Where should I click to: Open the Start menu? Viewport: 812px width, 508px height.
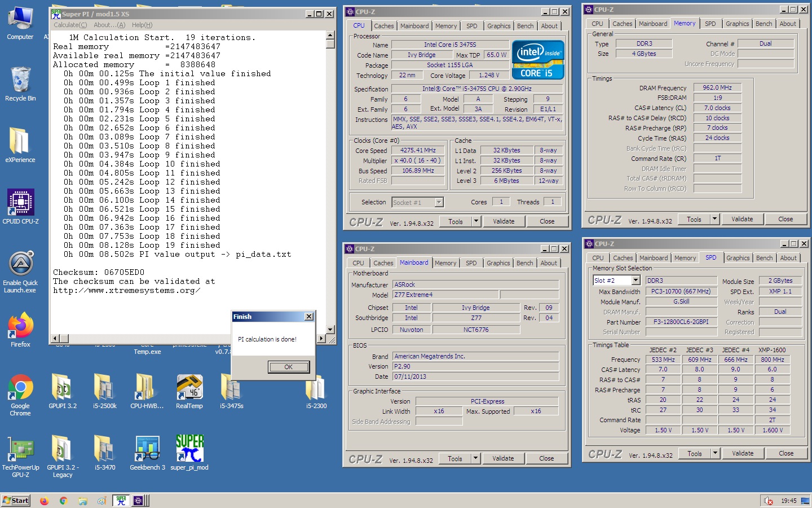click(16, 501)
